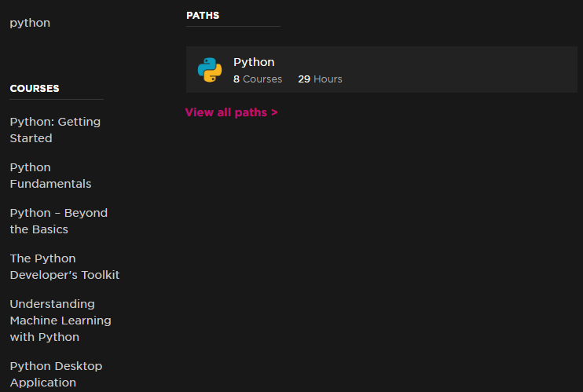583x392 pixels.
Task: Click the COURSES section heading
Action: tap(35, 89)
